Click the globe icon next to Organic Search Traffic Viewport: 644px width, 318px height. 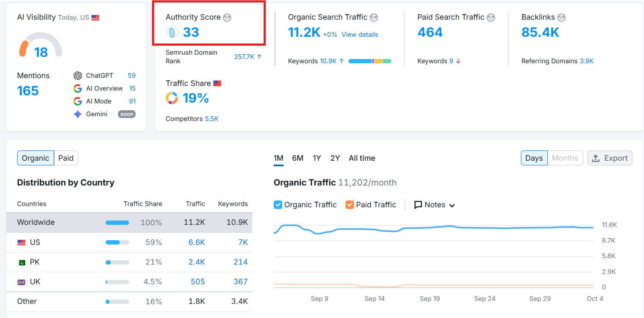click(x=374, y=18)
